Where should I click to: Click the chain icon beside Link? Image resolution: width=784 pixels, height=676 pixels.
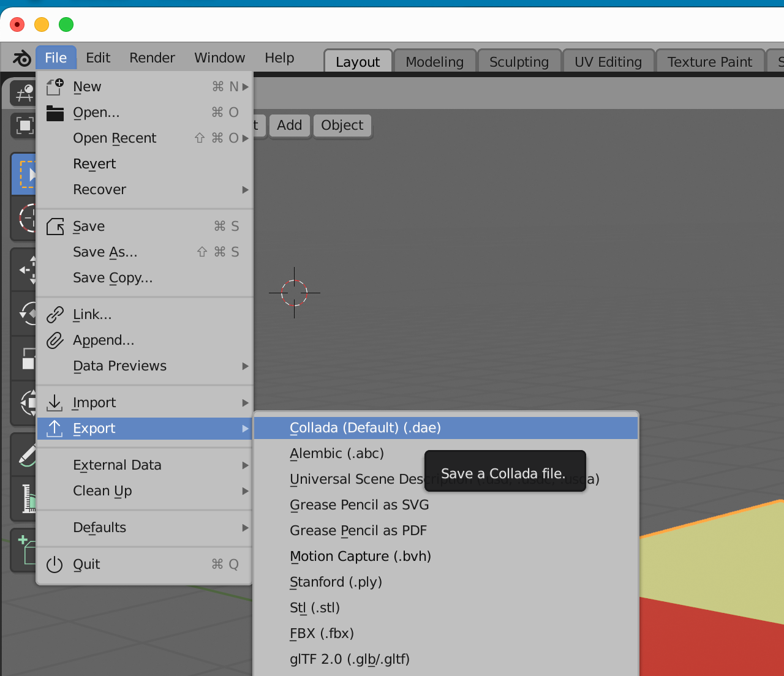pyautogui.click(x=55, y=315)
